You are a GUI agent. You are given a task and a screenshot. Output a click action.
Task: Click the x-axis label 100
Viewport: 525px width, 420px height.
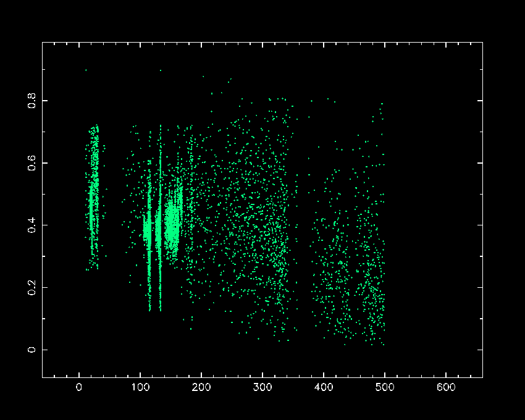tap(140, 387)
